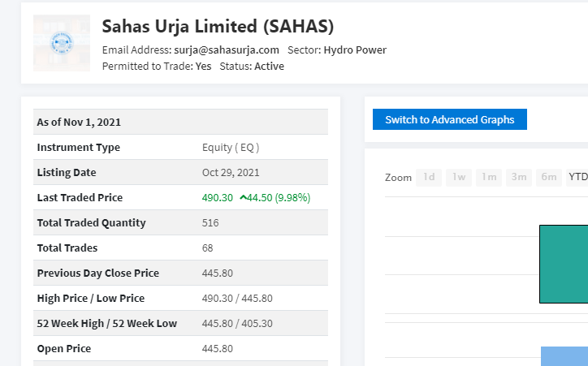Click the As of Nov 1, 2021 row
Screen dimensions: 588x366
coord(181,122)
